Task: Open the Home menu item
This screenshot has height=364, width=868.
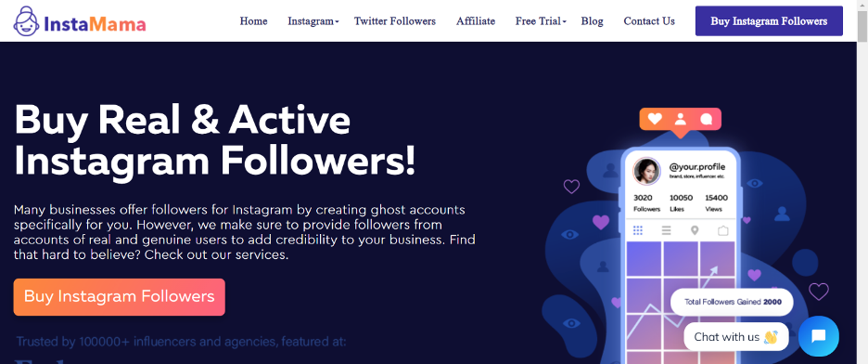Action: (253, 21)
